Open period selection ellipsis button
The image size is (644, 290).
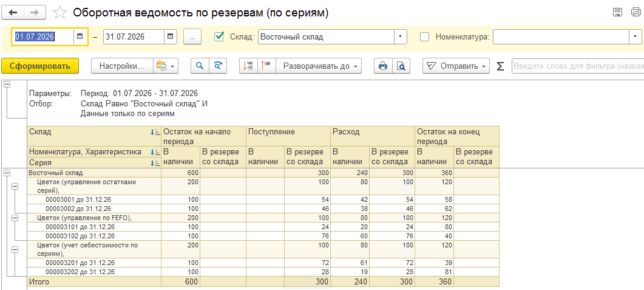(192, 36)
